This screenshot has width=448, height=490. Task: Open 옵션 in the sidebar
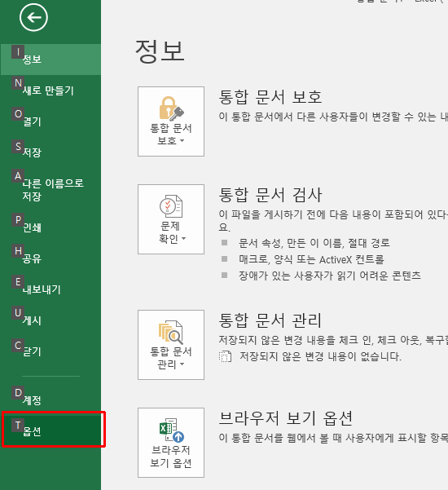(51, 431)
